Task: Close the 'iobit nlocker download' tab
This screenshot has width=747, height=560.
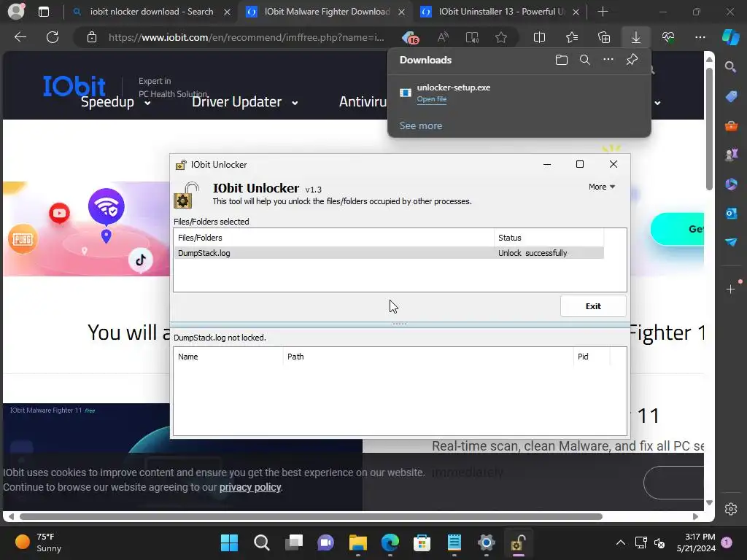Action: (x=228, y=12)
